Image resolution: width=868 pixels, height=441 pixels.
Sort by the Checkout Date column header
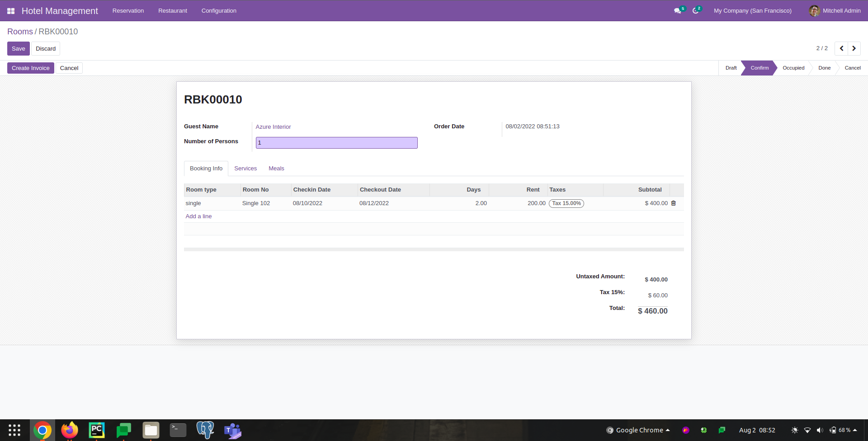[x=394, y=190]
